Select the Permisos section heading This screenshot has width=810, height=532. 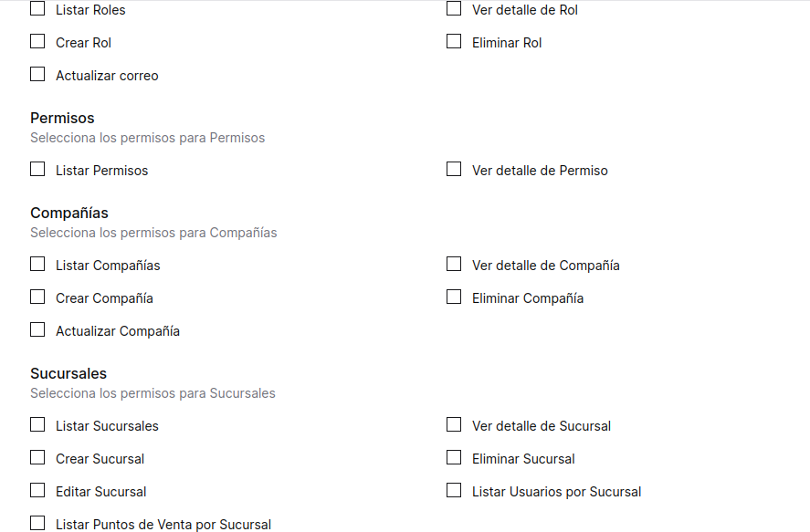[x=62, y=118]
